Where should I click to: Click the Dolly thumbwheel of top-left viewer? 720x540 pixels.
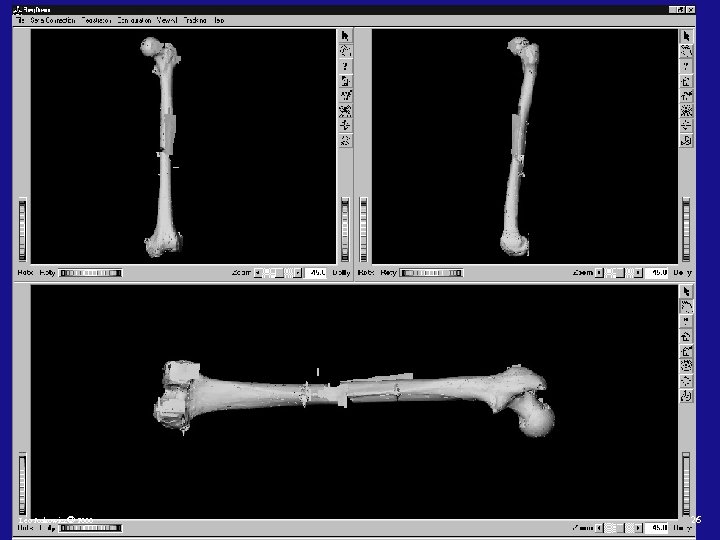click(345, 230)
